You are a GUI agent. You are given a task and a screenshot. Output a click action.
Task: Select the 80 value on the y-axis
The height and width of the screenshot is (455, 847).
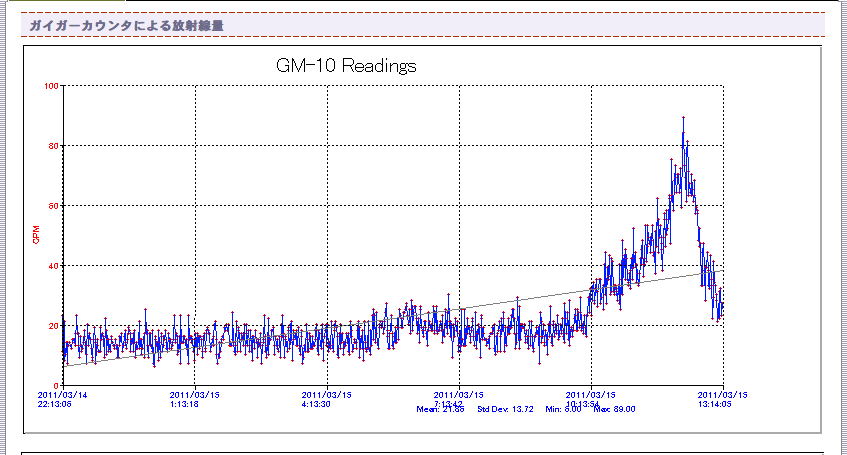pos(54,146)
